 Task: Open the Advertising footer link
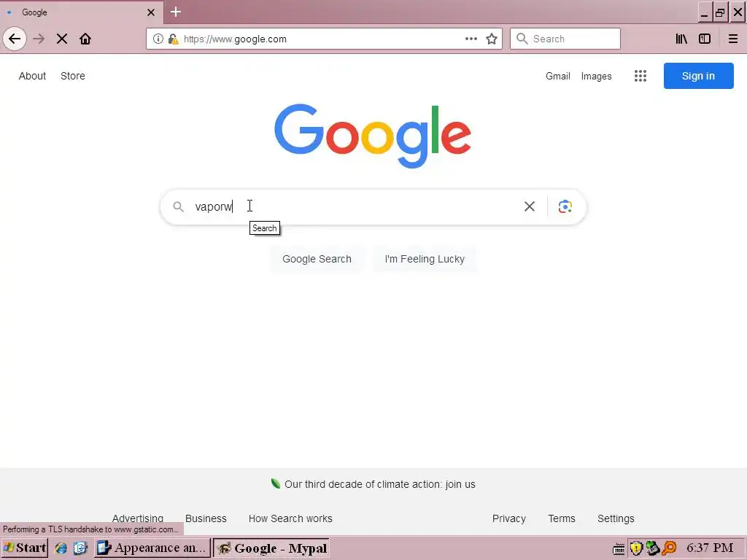138,518
